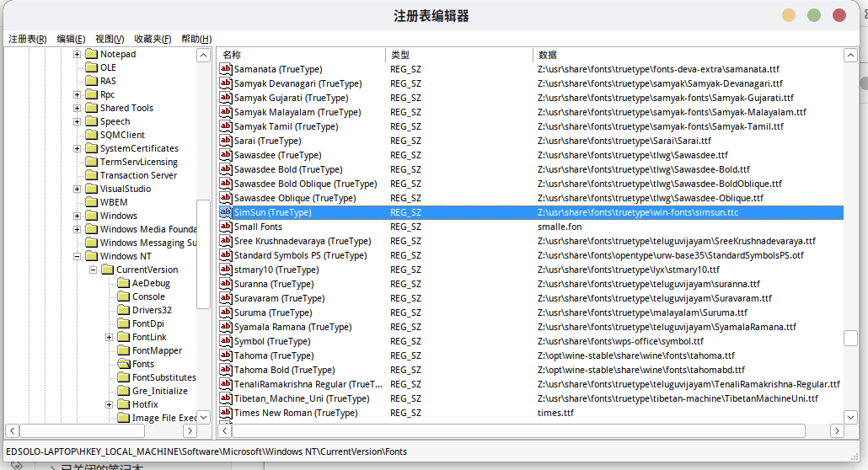This screenshot has height=470, width=868.
Task: Expand the SystemCertificates key
Action: 77,148
